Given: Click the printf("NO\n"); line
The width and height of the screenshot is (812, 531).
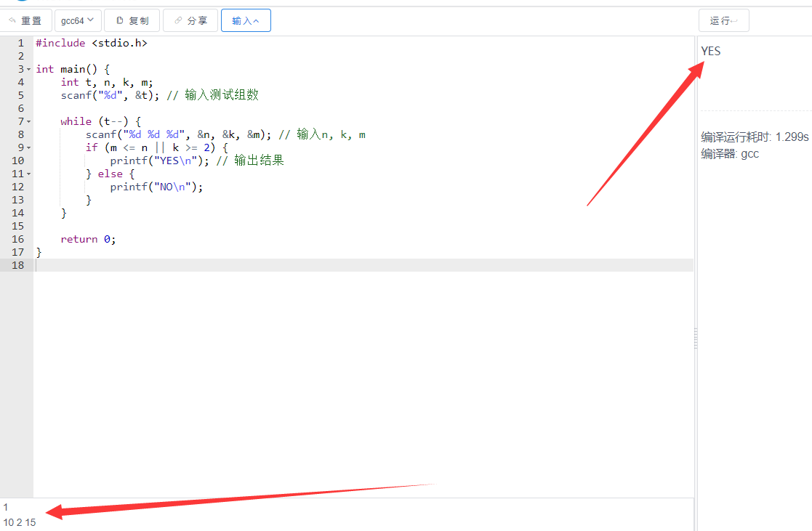Looking at the screenshot, I should pos(156,187).
